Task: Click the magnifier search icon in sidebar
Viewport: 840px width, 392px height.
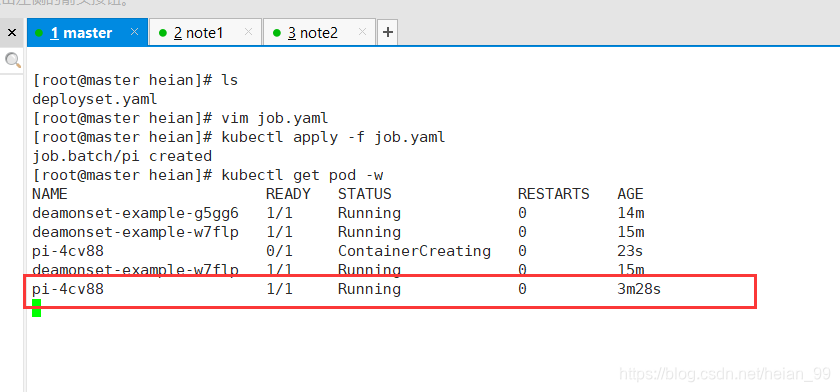Action: tap(12, 61)
